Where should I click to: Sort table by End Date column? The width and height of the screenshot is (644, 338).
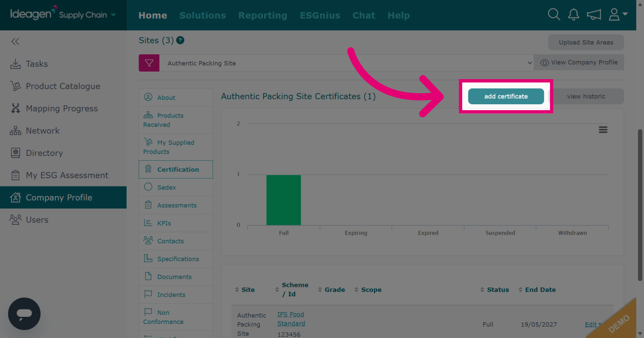tap(537, 290)
